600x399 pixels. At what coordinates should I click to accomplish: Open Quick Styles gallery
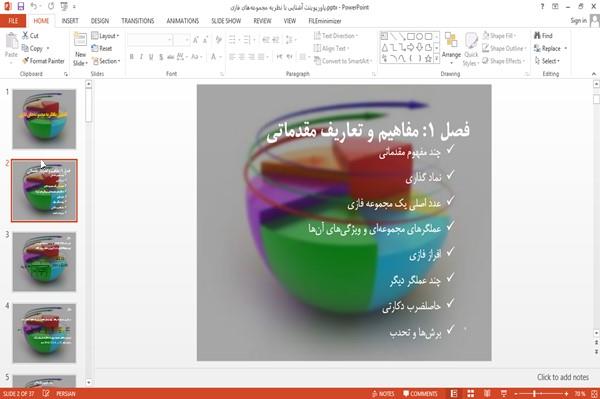(x=471, y=50)
